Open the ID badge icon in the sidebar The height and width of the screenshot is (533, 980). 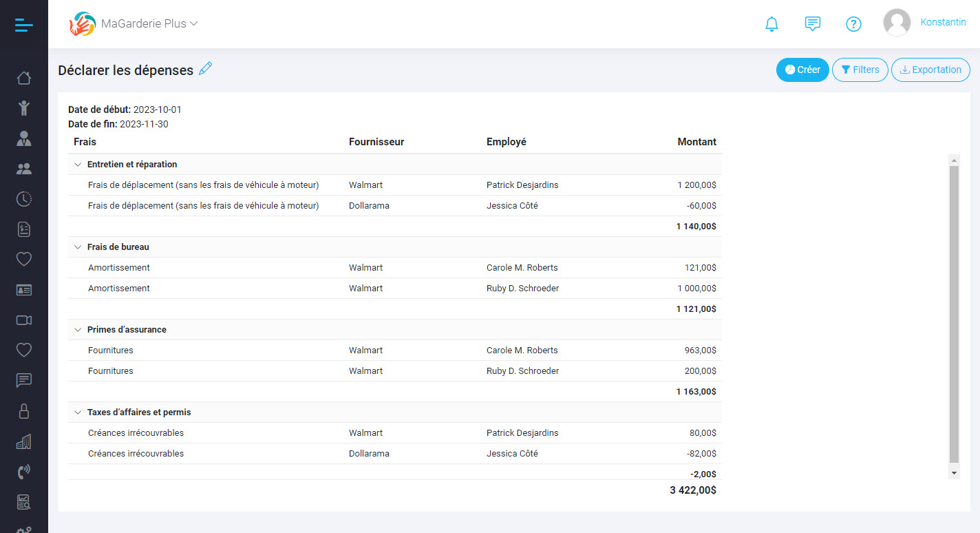23,289
